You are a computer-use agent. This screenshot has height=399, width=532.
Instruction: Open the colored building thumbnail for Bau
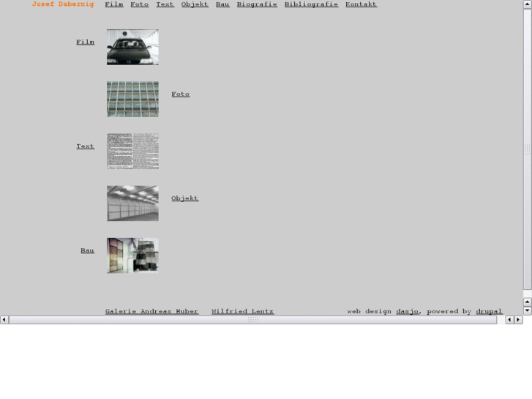click(x=132, y=256)
